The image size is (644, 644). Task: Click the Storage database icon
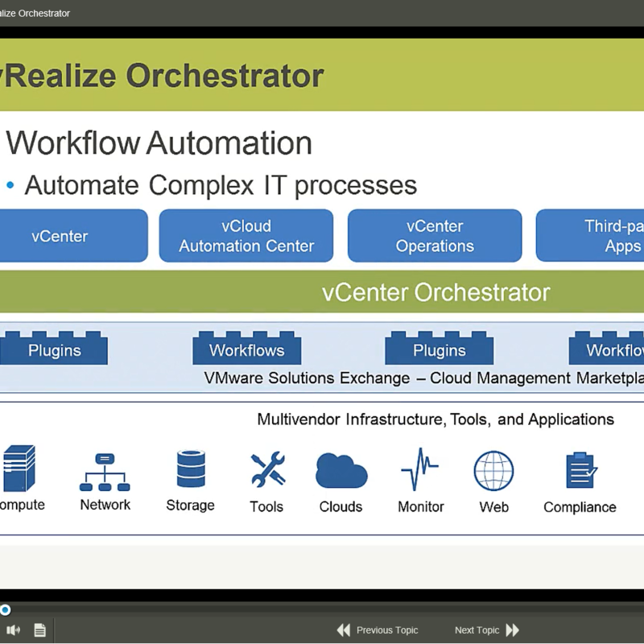191,469
